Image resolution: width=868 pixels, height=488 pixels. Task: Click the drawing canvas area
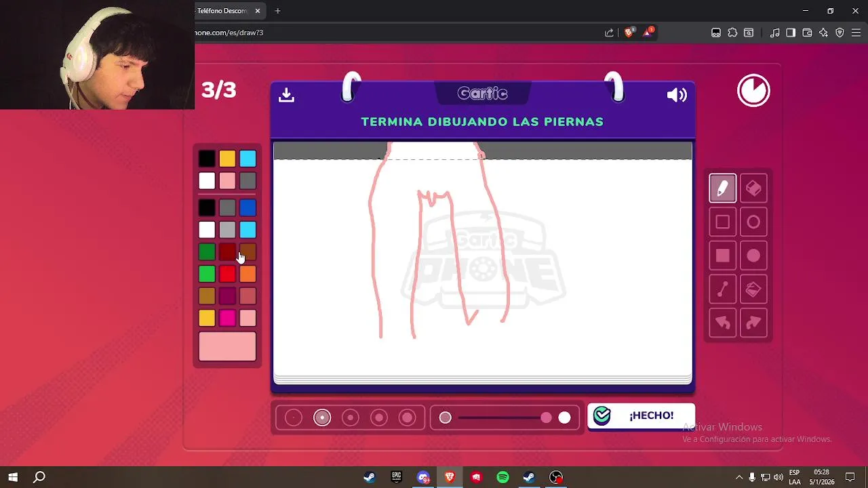[x=482, y=264]
